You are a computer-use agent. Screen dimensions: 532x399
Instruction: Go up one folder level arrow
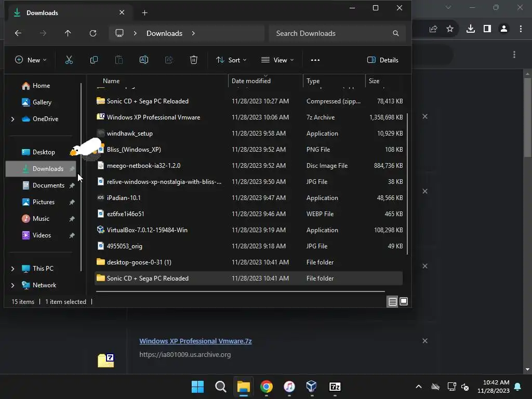[68, 33]
